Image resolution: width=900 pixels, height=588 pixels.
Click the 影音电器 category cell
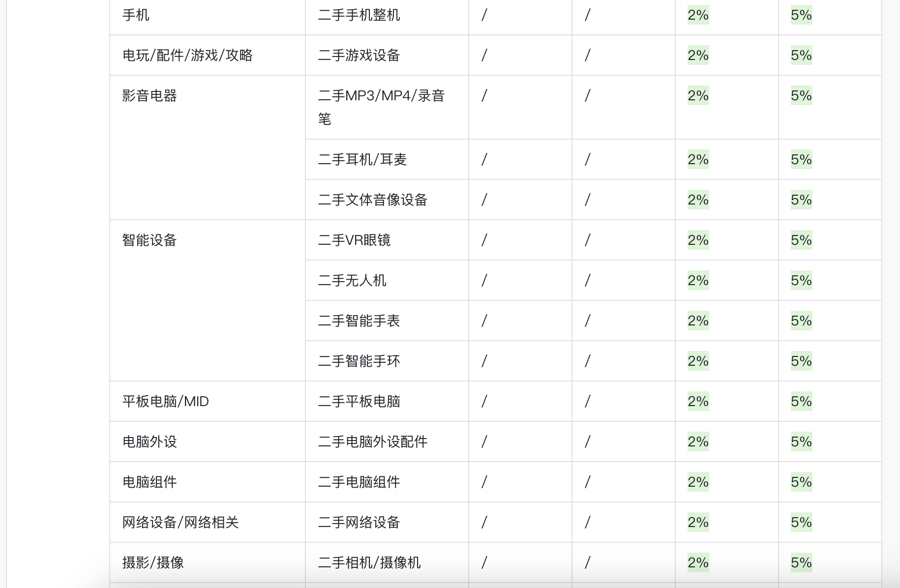(150, 95)
